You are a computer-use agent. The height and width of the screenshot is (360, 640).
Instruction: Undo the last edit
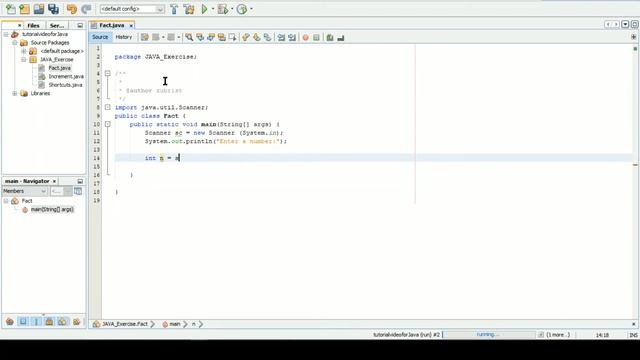72,9
